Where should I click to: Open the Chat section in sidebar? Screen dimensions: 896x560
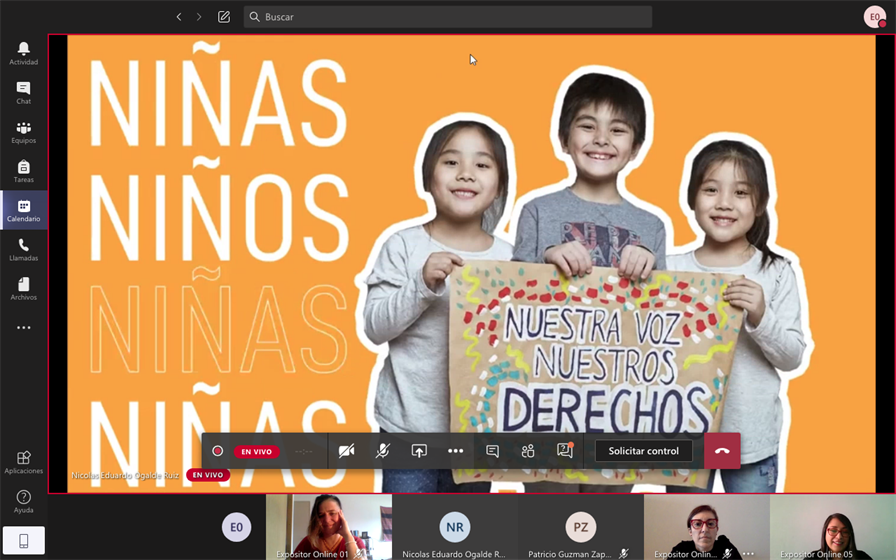click(x=23, y=93)
